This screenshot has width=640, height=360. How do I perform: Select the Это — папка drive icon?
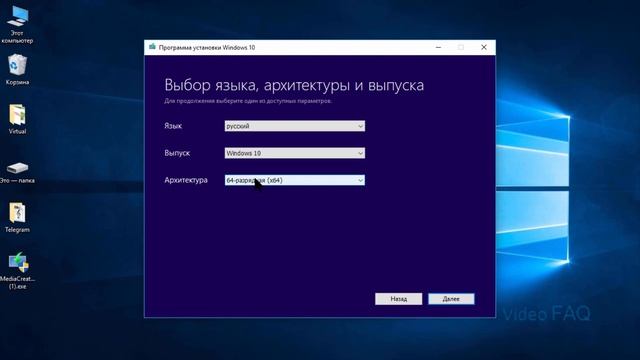17,172
